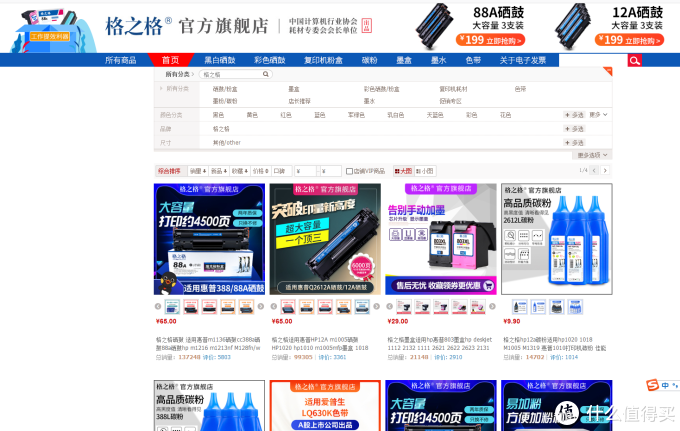Expand 更多 color options
Screen dimensions: 680x431
598,115
